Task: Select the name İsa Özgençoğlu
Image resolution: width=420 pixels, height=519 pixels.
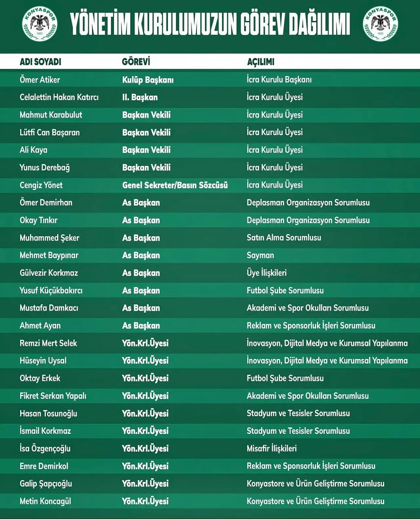Action: pos(45,448)
